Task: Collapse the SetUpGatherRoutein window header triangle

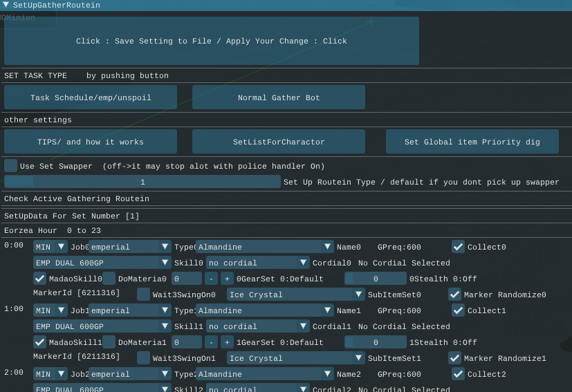Action: tap(6, 5)
